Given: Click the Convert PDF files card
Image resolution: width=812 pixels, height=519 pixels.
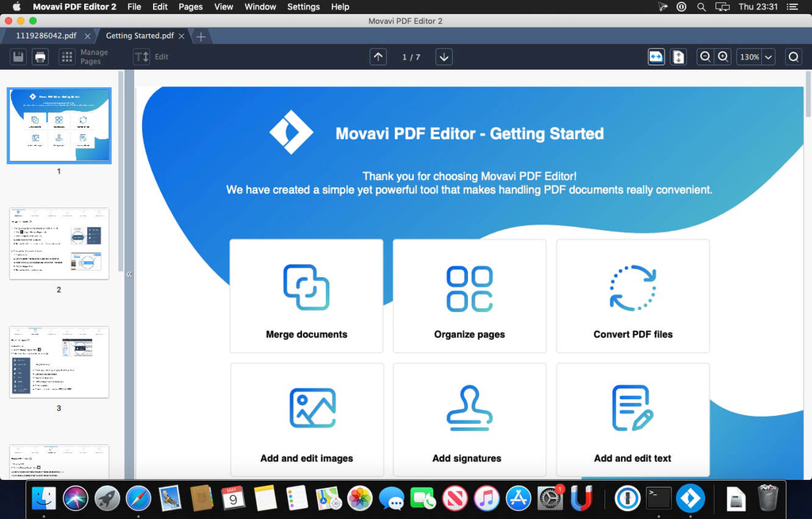Looking at the screenshot, I should pyautogui.click(x=633, y=296).
